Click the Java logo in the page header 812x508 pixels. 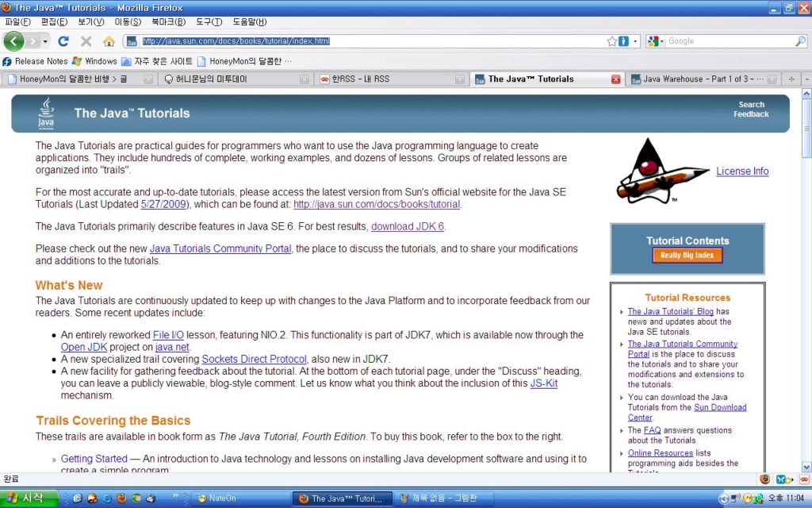pyautogui.click(x=45, y=113)
